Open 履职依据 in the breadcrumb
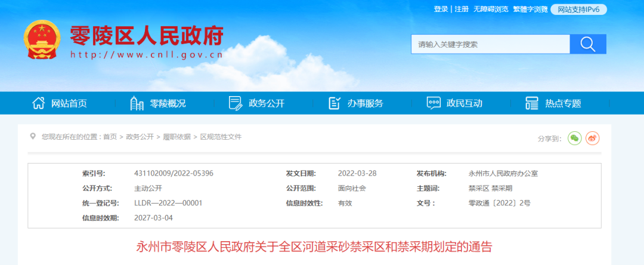 coord(177,137)
